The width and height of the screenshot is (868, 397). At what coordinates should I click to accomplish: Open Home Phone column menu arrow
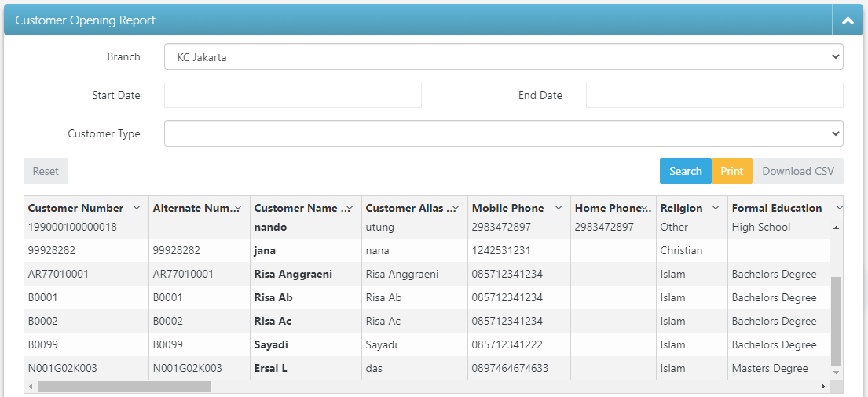click(x=644, y=208)
